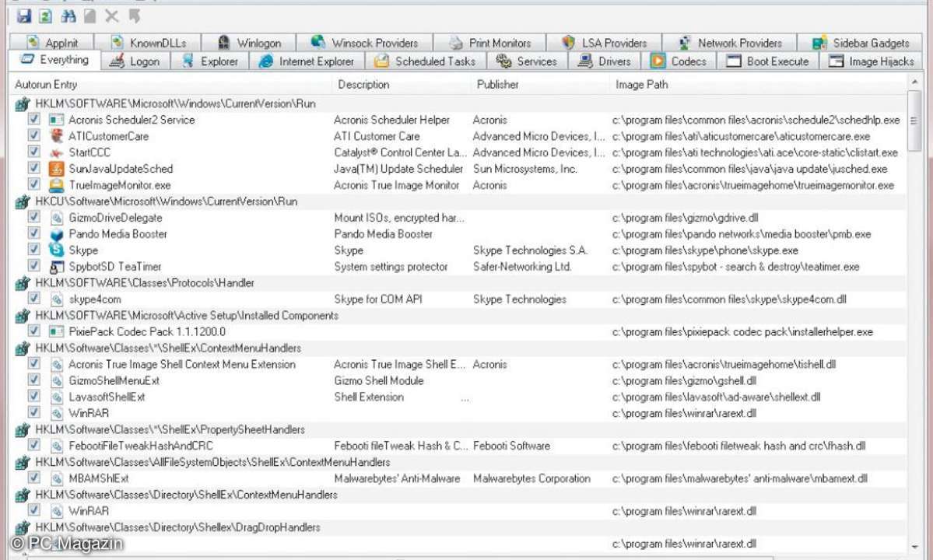Disable Skype autorun checkbox
Viewport: 933px width, 560px height.
pyautogui.click(x=34, y=250)
